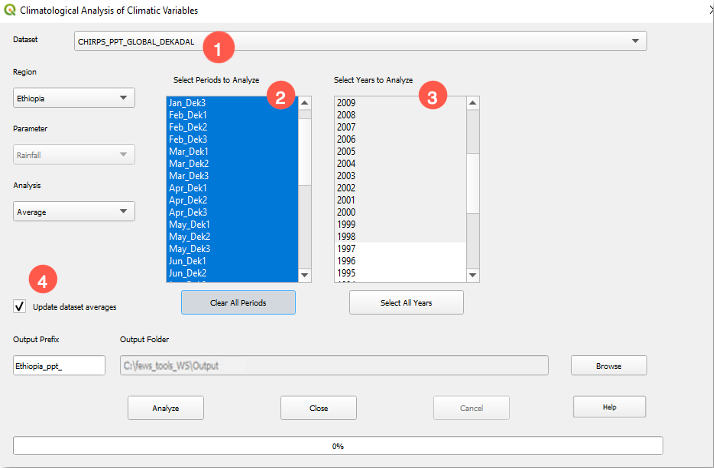The image size is (714, 468).
Task: Start the analysis with Analyze button
Action: click(x=166, y=408)
